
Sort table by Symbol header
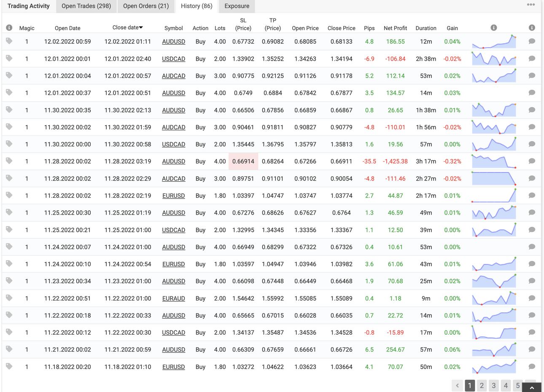coord(173,28)
